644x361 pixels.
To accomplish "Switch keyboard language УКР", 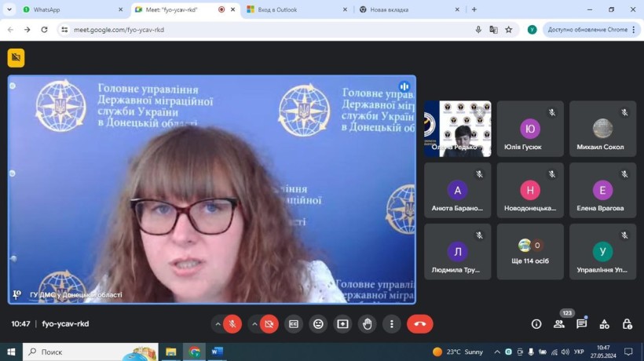I will click(x=579, y=352).
